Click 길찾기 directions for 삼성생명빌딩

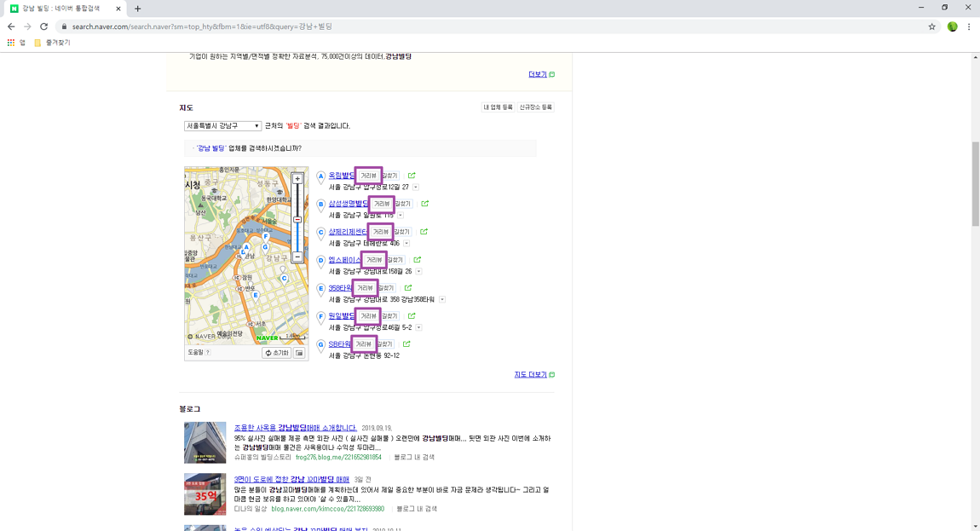(x=403, y=204)
